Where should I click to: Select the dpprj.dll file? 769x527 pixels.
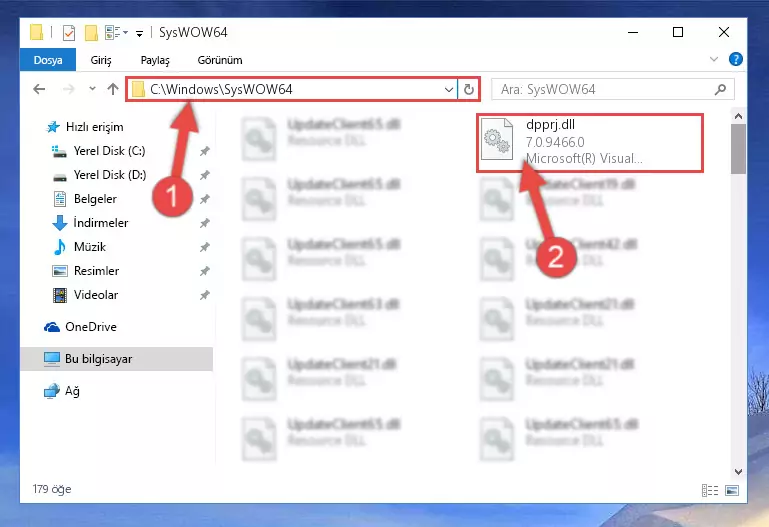(x=590, y=143)
